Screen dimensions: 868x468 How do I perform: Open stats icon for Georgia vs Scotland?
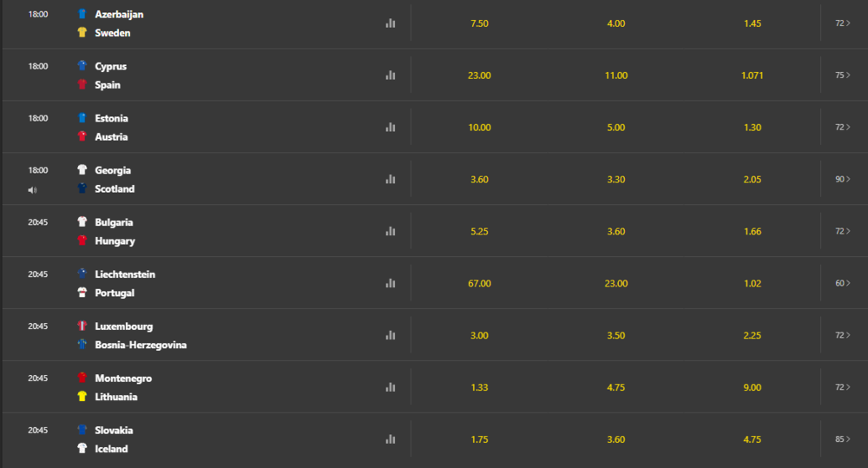[x=391, y=180]
